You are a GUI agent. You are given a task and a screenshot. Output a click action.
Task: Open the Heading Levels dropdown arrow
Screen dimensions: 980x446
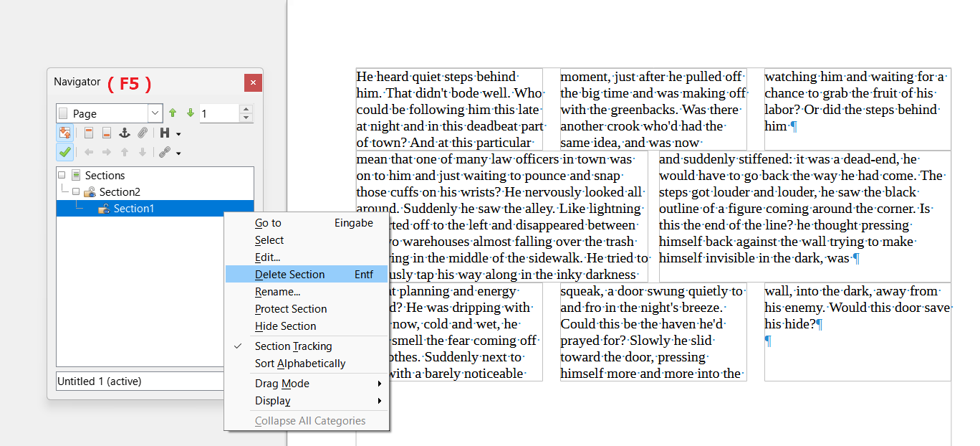click(179, 133)
